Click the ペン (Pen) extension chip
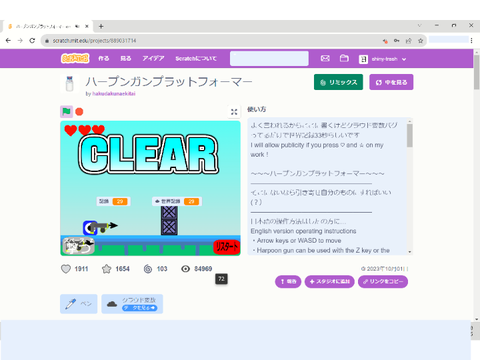The image size is (480, 360). coord(79,304)
